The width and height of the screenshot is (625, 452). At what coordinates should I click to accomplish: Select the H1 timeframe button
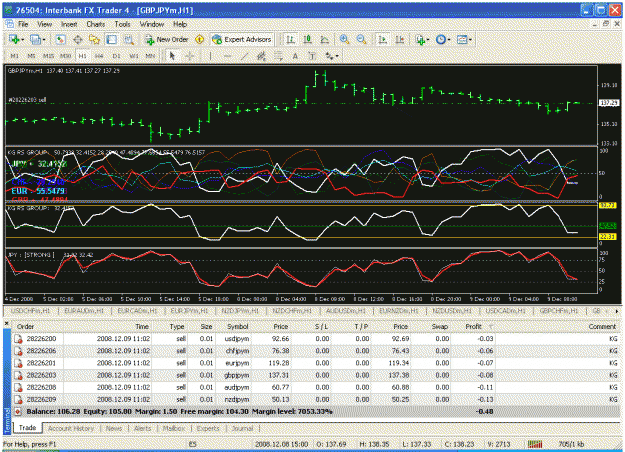(x=83, y=56)
